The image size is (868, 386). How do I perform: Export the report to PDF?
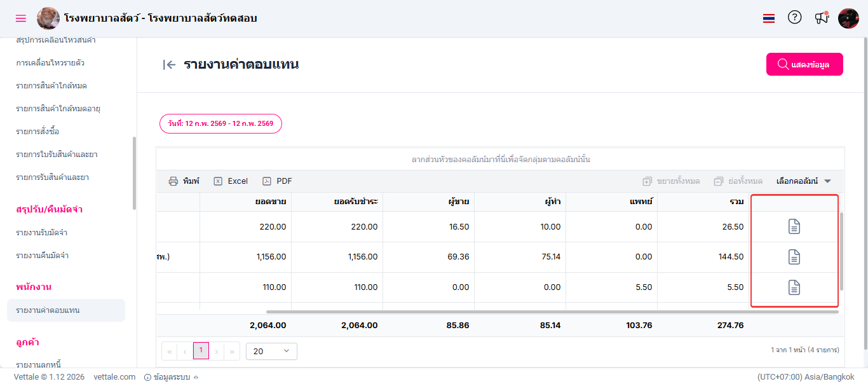point(277,181)
